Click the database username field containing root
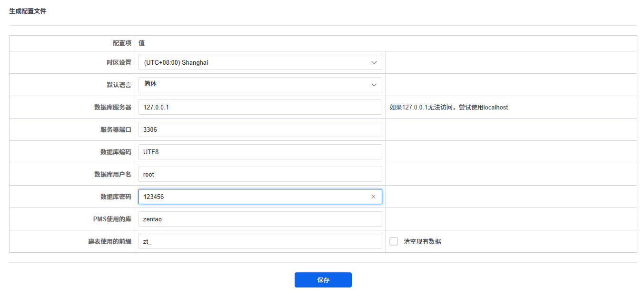The image size is (644, 297). pos(260,174)
